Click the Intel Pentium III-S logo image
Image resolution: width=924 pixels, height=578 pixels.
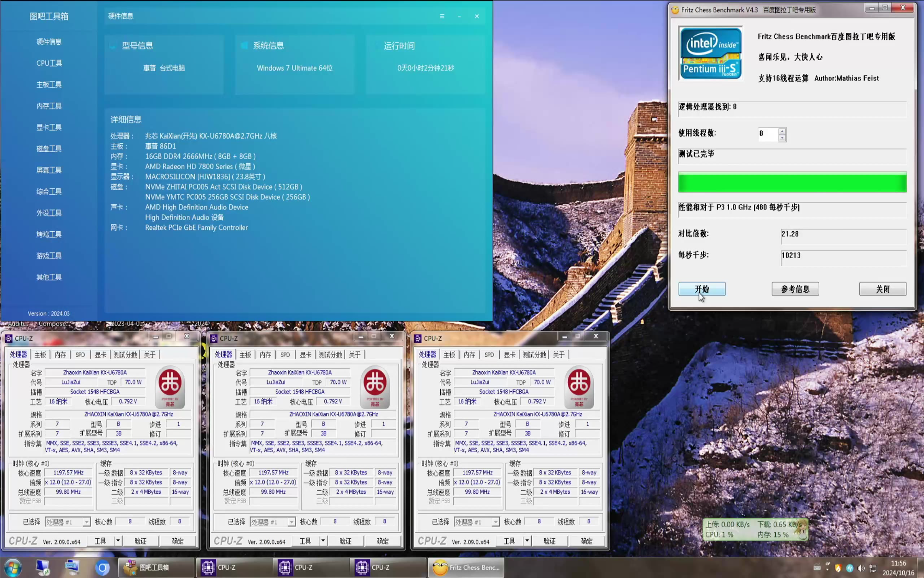click(711, 53)
